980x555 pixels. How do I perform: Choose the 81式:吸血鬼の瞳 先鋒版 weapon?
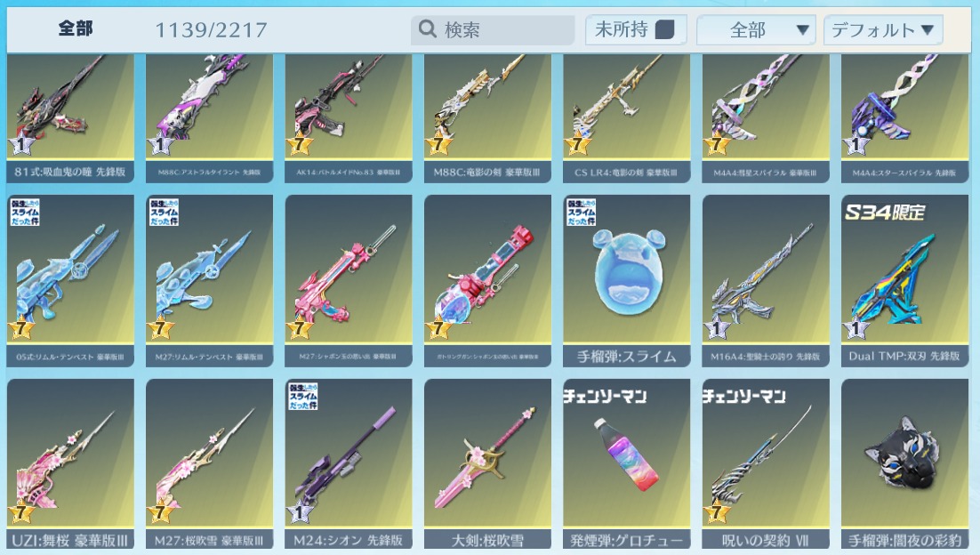(x=70, y=119)
